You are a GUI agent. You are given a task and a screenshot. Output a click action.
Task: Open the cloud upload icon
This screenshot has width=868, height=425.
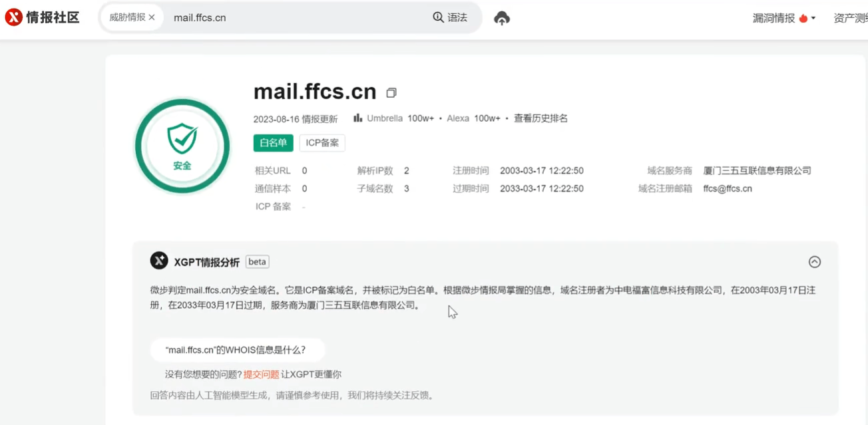click(x=502, y=18)
